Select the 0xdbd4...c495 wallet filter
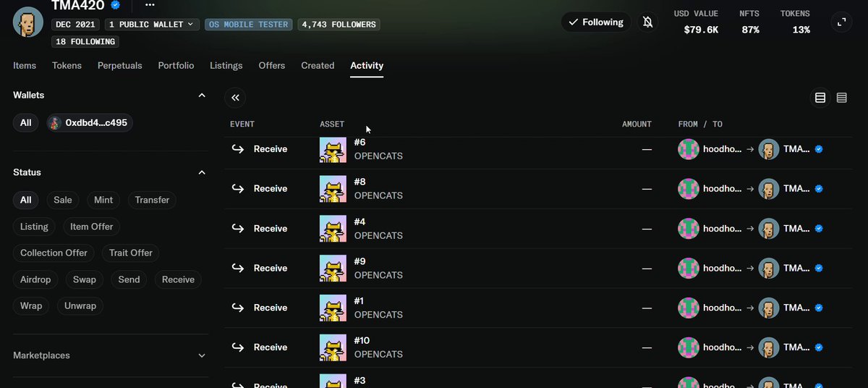Screen dimensions: 868x388 (90, 123)
